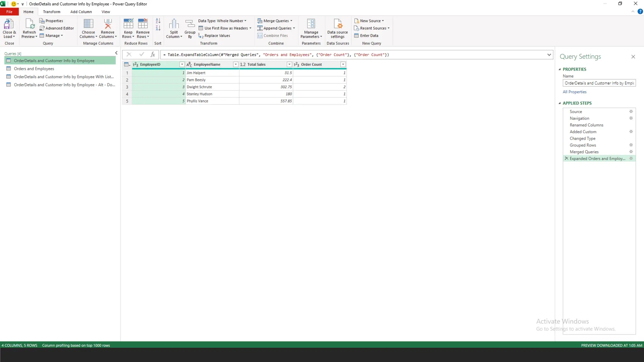Click the query Name input field

tap(599, 83)
